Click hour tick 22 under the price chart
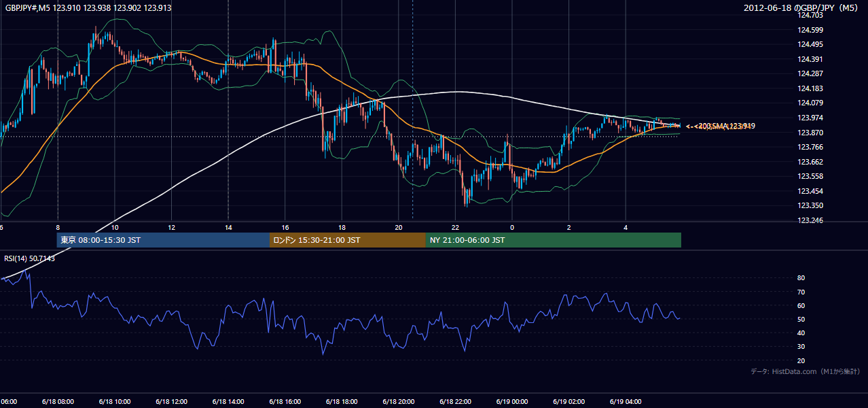This screenshot has width=868, height=408. coord(455,227)
